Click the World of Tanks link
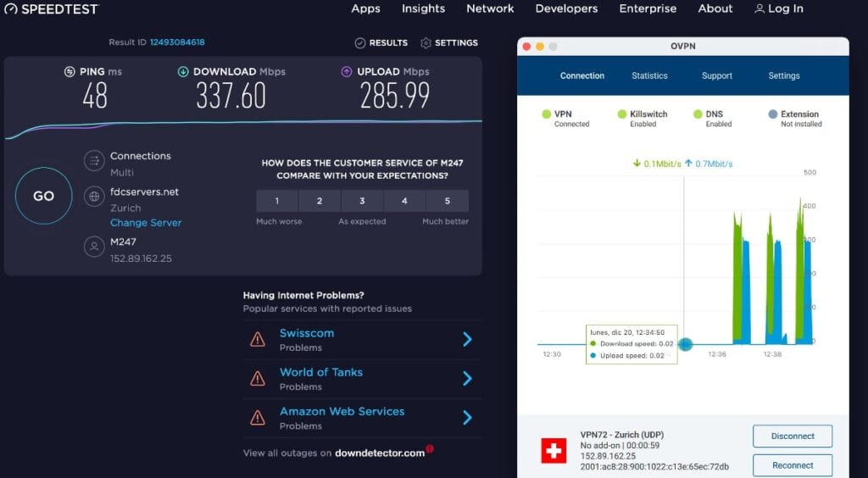The width and height of the screenshot is (868, 478). tap(321, 372)
